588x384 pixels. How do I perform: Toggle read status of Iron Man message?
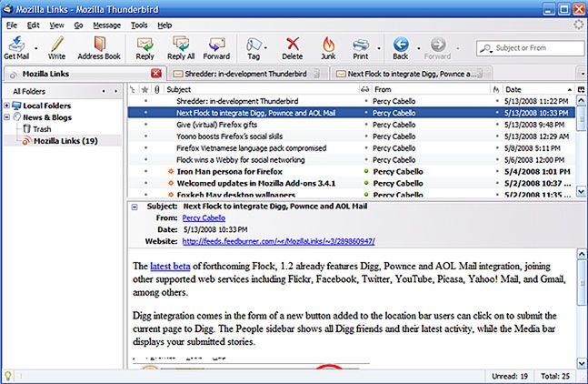(x=366, y=172)
